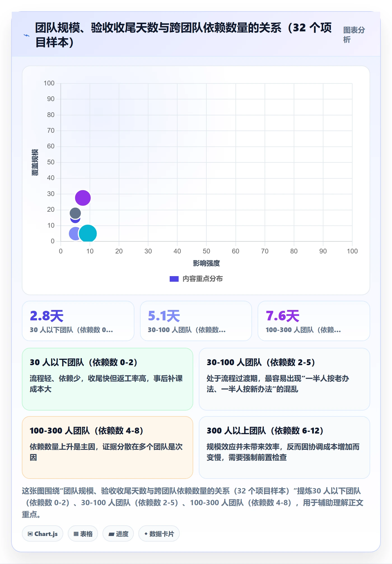
Task: Toggle the 内容重点分布 legend color swatch
Action: (174, 279)
